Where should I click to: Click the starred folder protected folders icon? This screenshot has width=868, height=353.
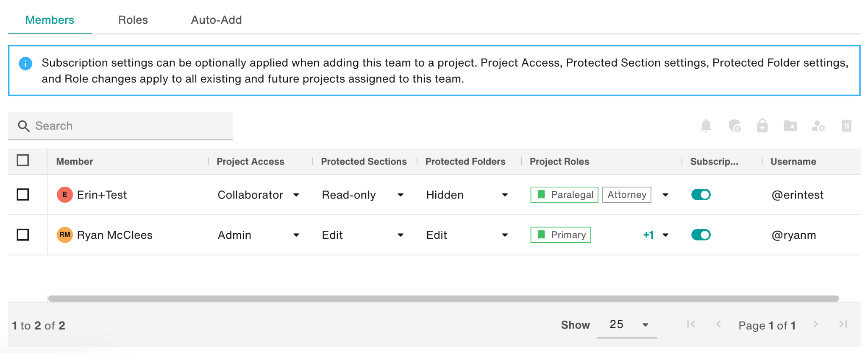(x=790, y=126)
